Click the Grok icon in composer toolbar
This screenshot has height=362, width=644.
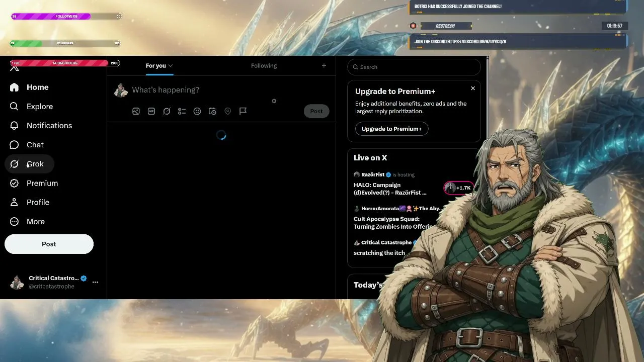coord(167,111)
